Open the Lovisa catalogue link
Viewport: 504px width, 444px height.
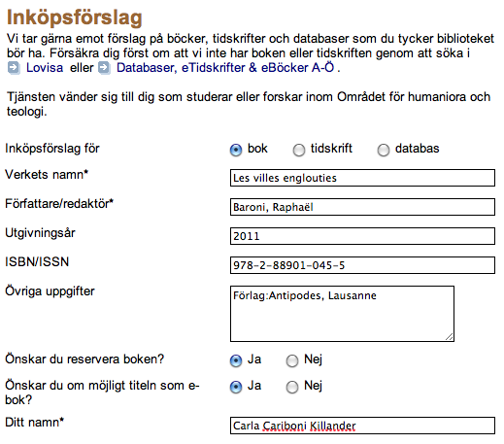tap(45, 68)
